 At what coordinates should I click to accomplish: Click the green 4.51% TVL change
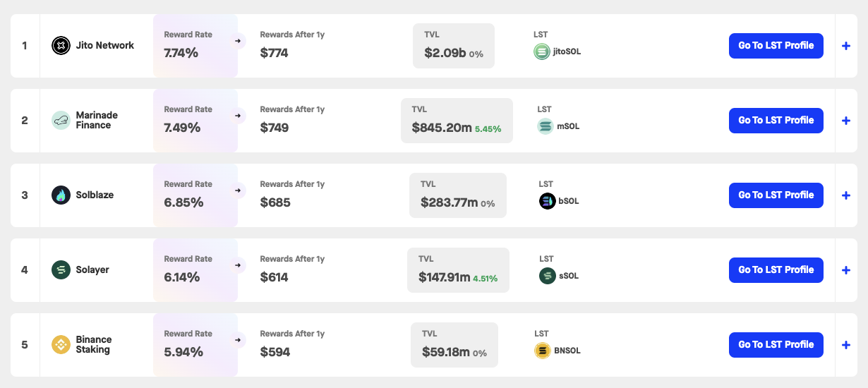point(486,279)
